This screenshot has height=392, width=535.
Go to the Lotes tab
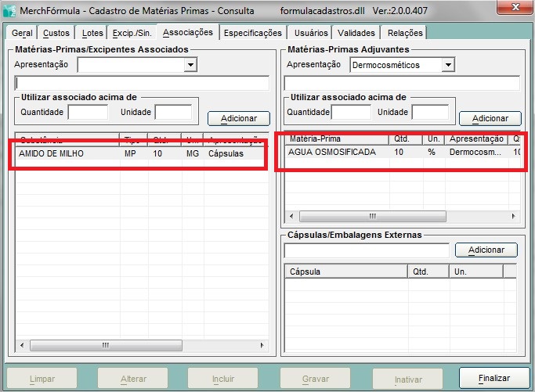pyautogui.click(x=92, y=33)
